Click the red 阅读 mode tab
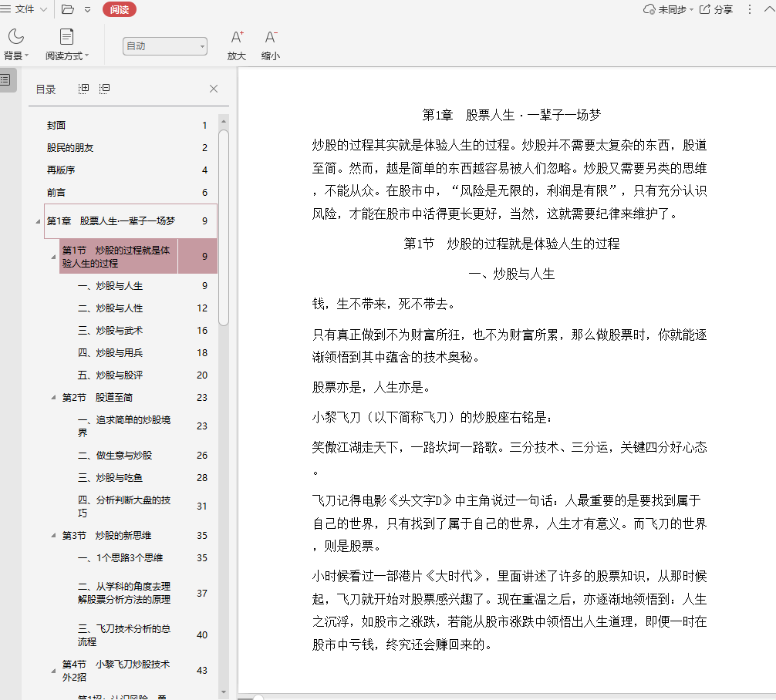The height and width of the screenshot is (700, 776). [120, 9]
